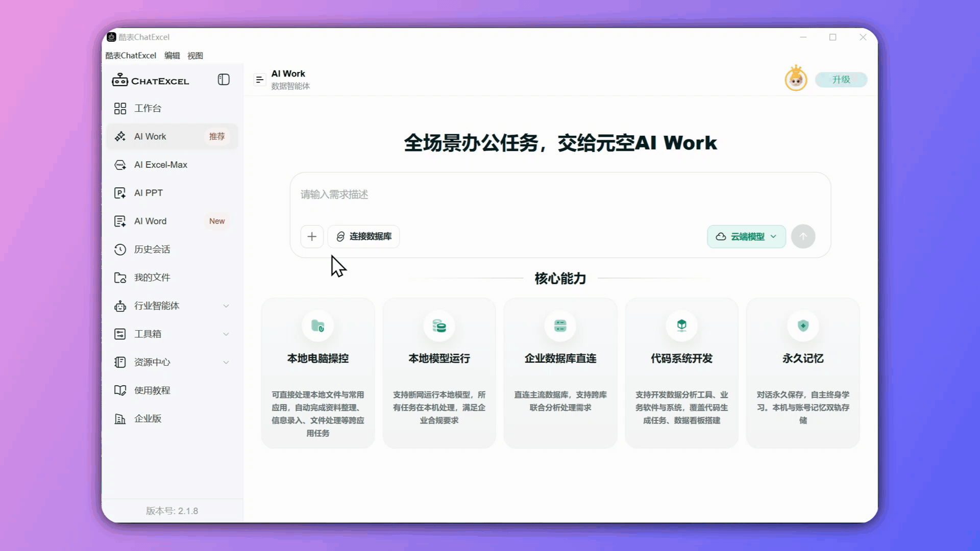Click the 连接数据库 button
Viewport: 980px width, 551px height.
click(x=364, y=237)
